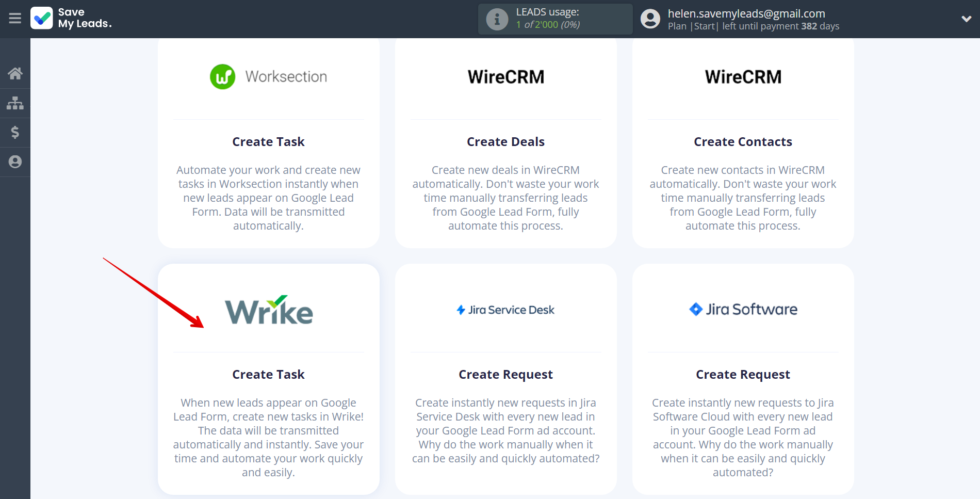Image resolution: width=980 pixels, height=499 pixels.
Task: Open the connections sitemap icon
Action: click(15, 103)
